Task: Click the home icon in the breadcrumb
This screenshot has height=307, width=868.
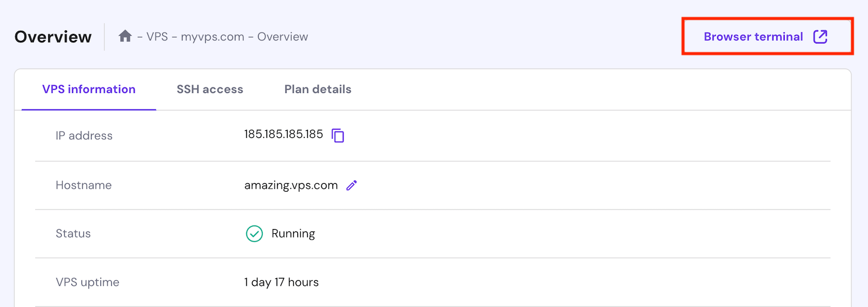Action: [125, 36]
